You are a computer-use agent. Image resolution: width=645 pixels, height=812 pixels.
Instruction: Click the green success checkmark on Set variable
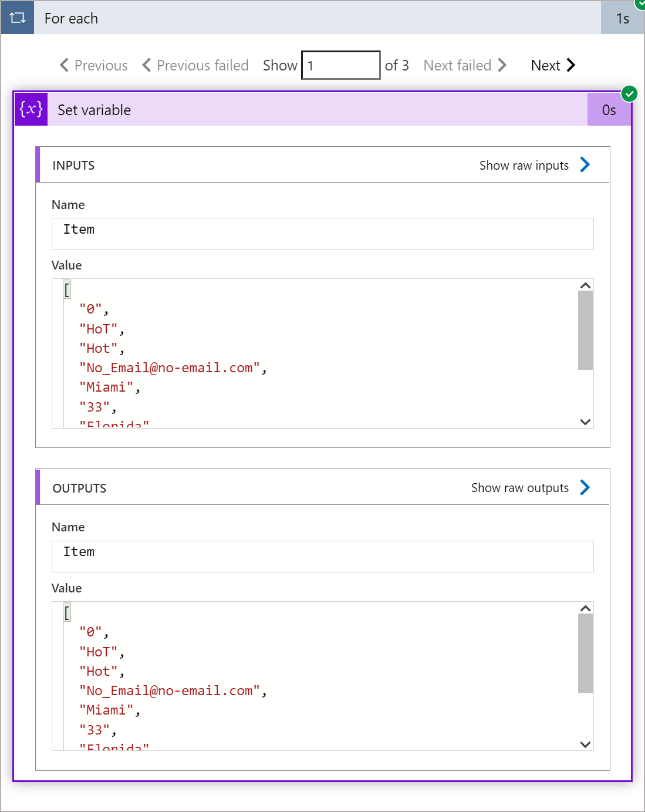pos(629,93)
